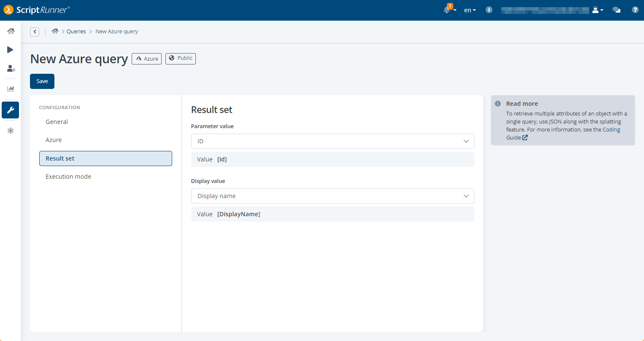The image size is (644, 341).
Task: Expand the Parameter value ID dropdown
Action: (x=333, y=141)
